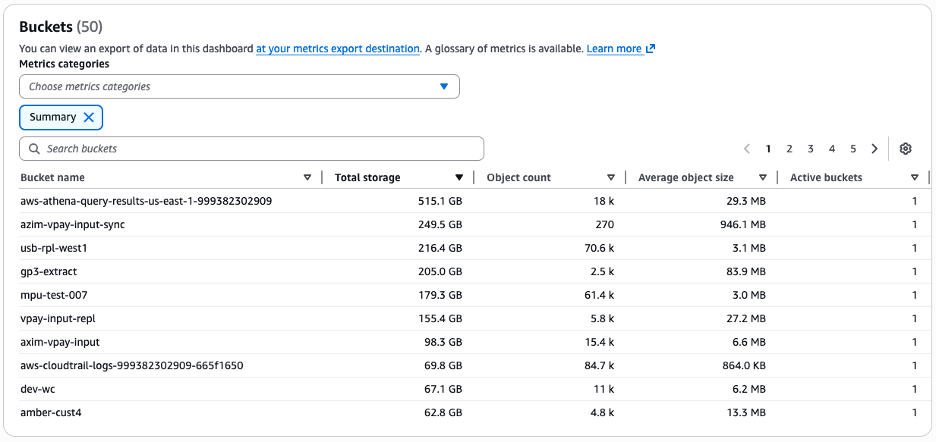The height and width of the screenshot is (442, 936).
Task: Click the Active buckets column header
Action: click(x=826, y=177)
